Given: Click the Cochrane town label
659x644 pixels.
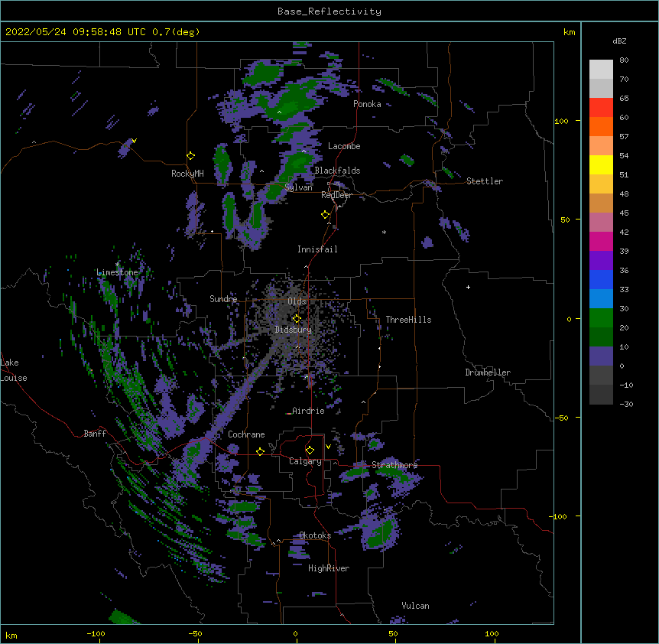Looking at the screenshot, I should pos(246,434).
